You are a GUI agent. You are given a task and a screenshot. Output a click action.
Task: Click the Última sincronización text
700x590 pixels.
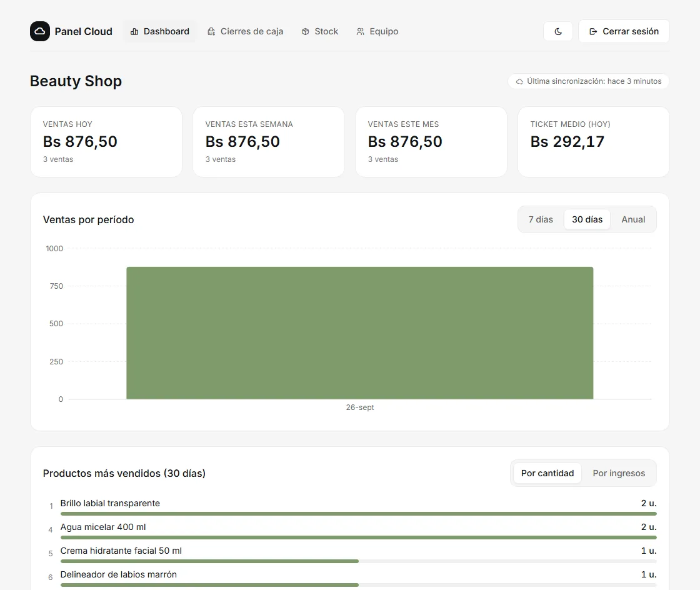pyautogui.click(x=594, y=81)
